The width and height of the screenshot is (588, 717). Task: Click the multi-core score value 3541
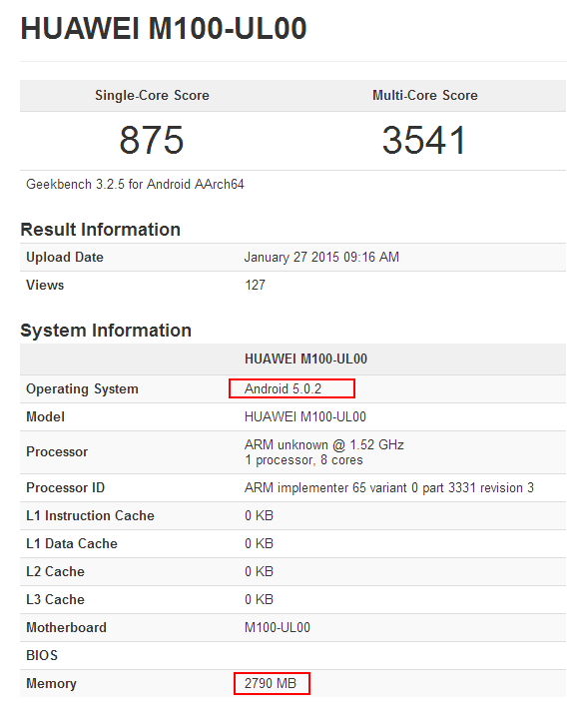[x=424, y=140]
